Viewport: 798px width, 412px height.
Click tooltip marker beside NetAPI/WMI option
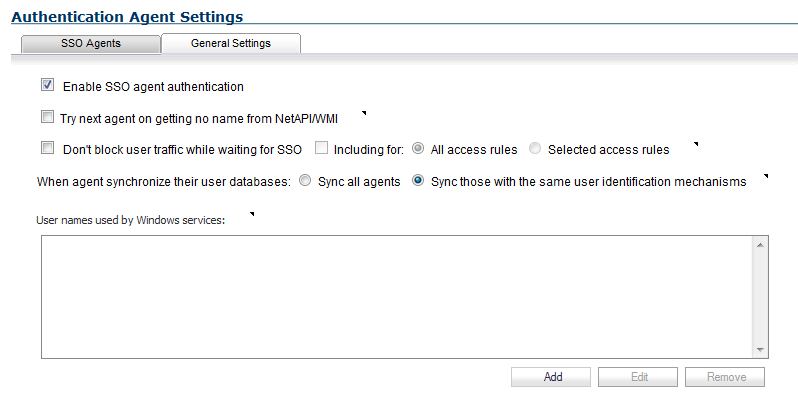pyautogui.click(x=364, y=113)
